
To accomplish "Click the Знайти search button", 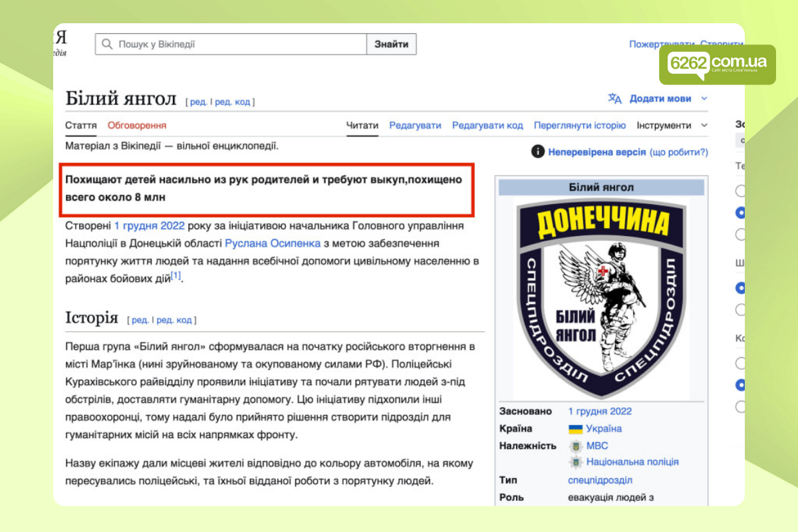I will pos(392,45).
